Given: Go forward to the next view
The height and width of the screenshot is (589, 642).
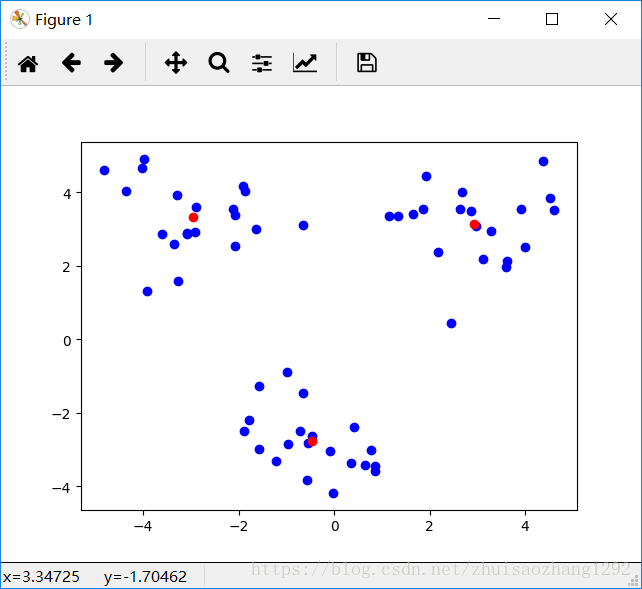Looking at the screenshot, I should click(113, 63).
